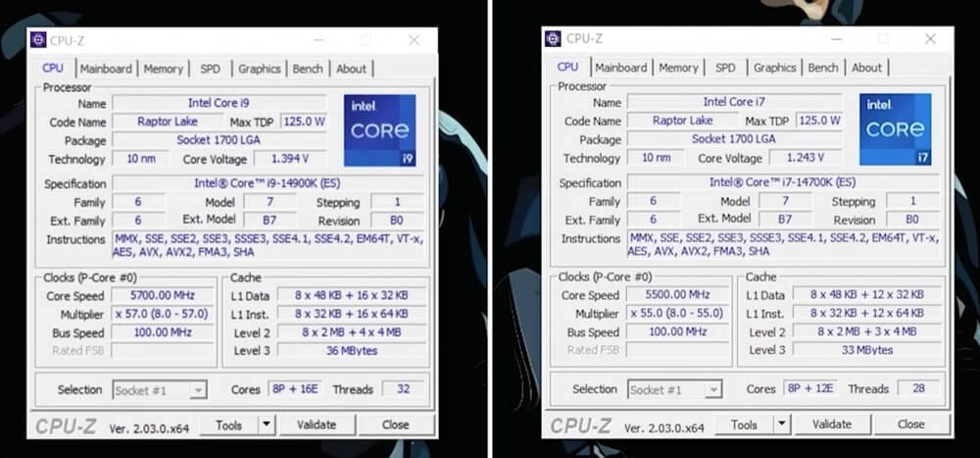This screenshot has width=980, height=458.
Task: Open the SPD tab in left window
Action: coord(210,69)
